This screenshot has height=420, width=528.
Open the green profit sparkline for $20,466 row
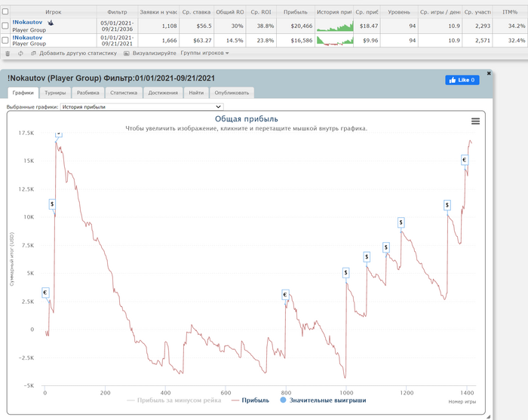(335, 26)
